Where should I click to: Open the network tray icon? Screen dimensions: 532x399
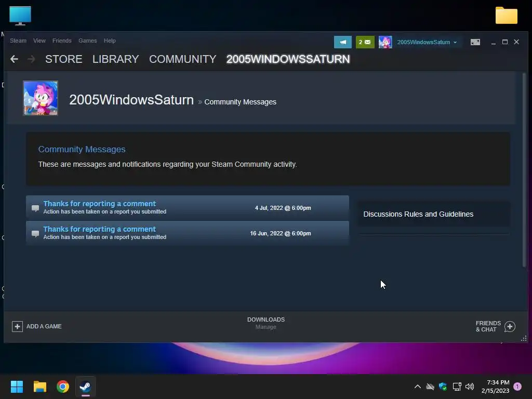[457, 387]
